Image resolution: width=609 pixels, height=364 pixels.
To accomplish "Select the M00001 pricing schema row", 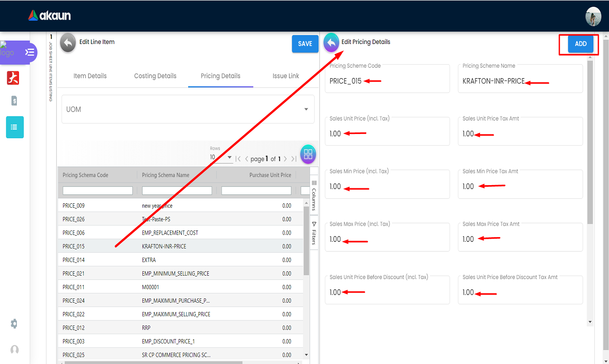I will point(181,287).
